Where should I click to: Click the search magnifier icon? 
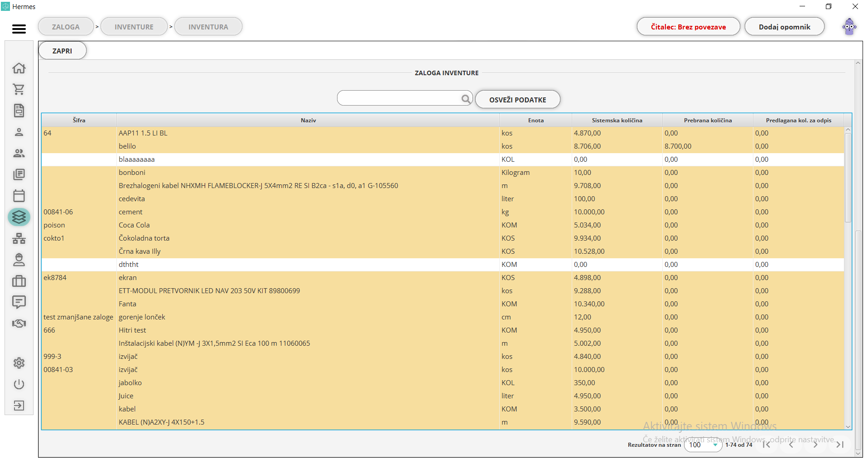466,99
